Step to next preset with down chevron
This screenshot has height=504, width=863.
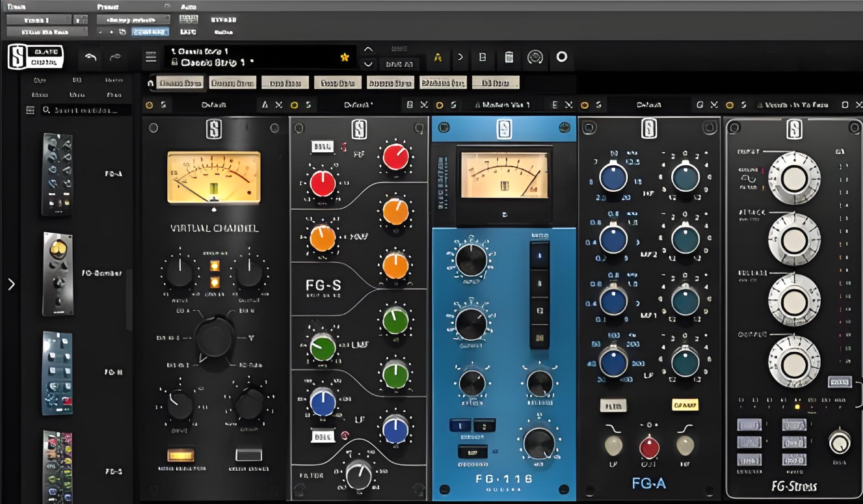(368, 64)
